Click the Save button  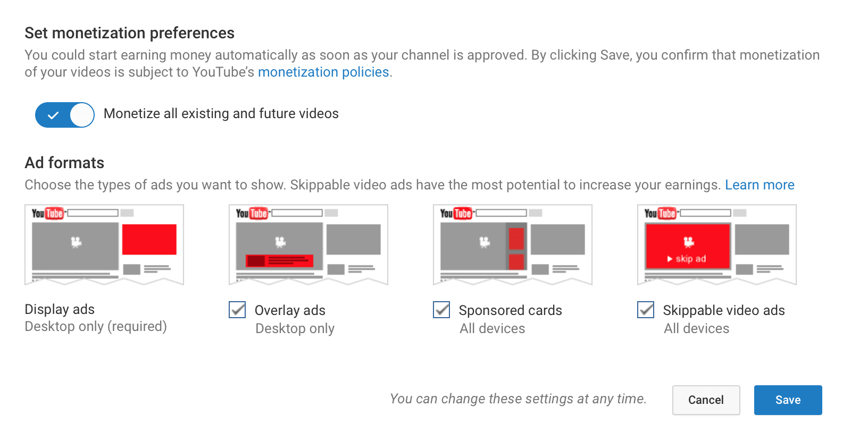[788, 400]
